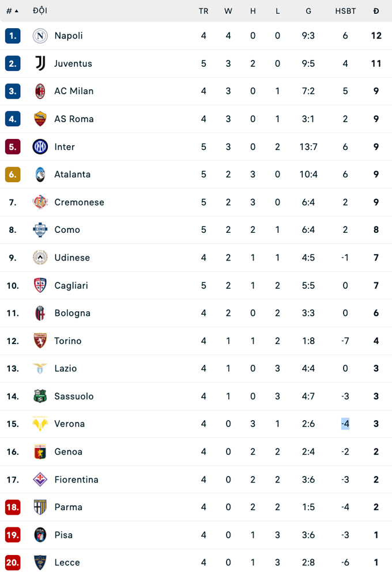The width and height of the screenshot is (392, 574).
Task: Sort table by the # rank column
Action: (x=12, y=11)
